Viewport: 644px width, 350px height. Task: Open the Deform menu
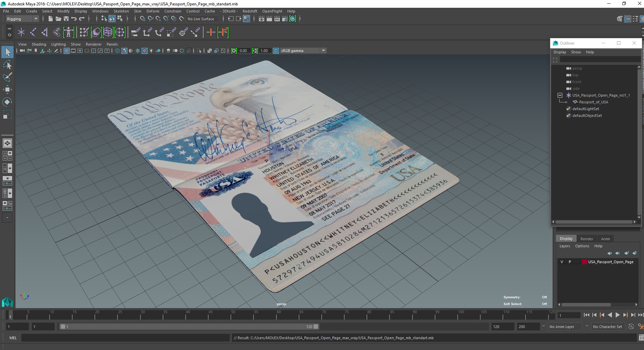(x=153, y=11)
